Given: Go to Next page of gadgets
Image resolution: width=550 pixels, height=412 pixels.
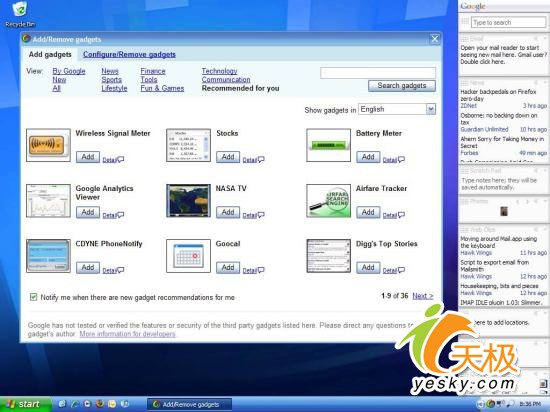Looking at the screenshot, I should coord(423,296).
